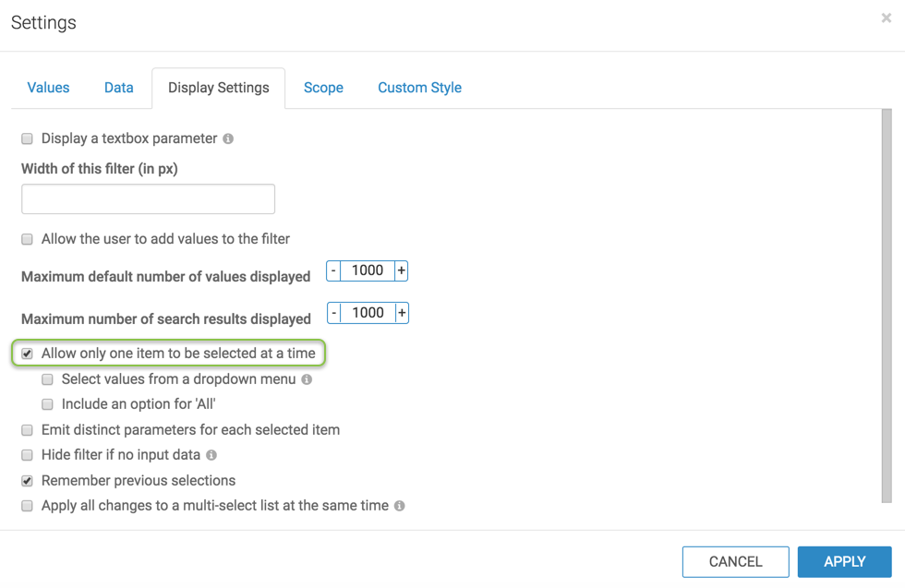Check Include an option for 'All'
905x588 pixels.
(48, 404)
